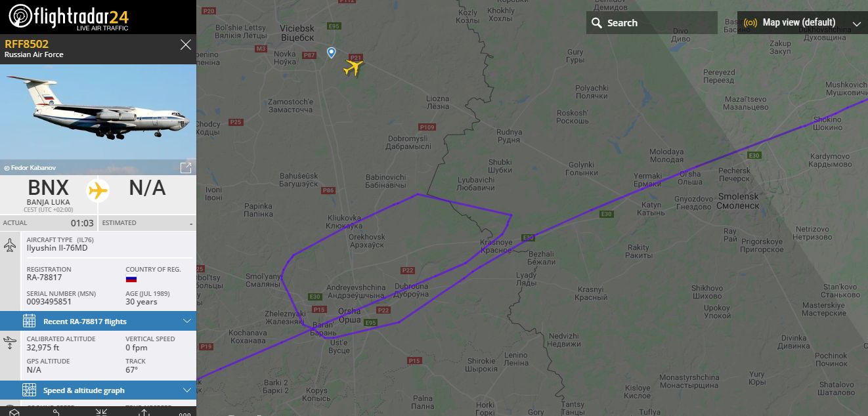Click the blue location pin near Viciebsk
Screen dimensions: 868x416
pyautogui.click(x=331, y=52)
